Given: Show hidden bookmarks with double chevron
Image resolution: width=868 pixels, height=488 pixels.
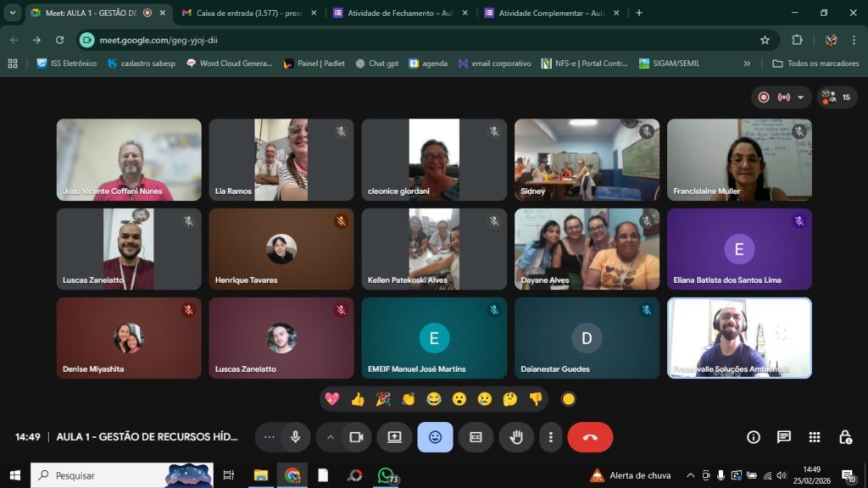Looking at the screenshot, I should (x=747, y=64).
